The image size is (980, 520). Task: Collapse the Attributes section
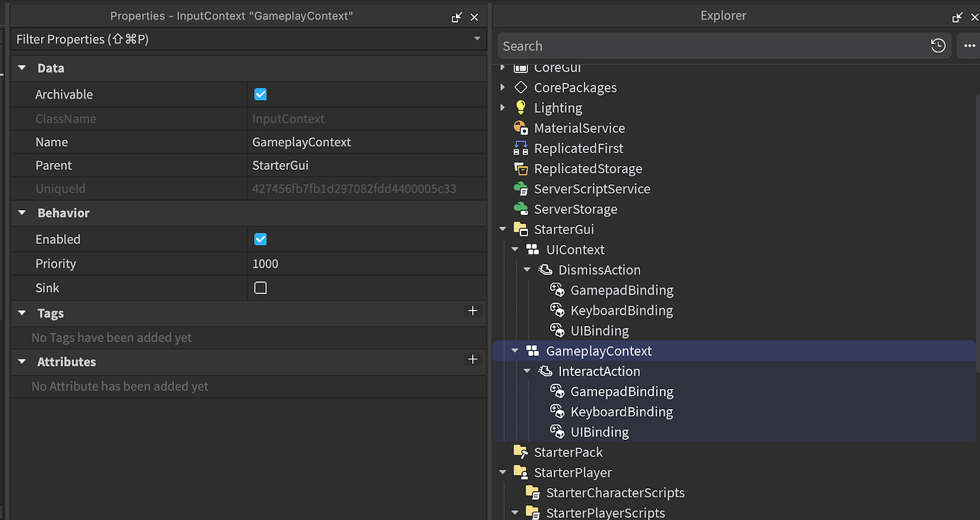click(x=22, y=362)
